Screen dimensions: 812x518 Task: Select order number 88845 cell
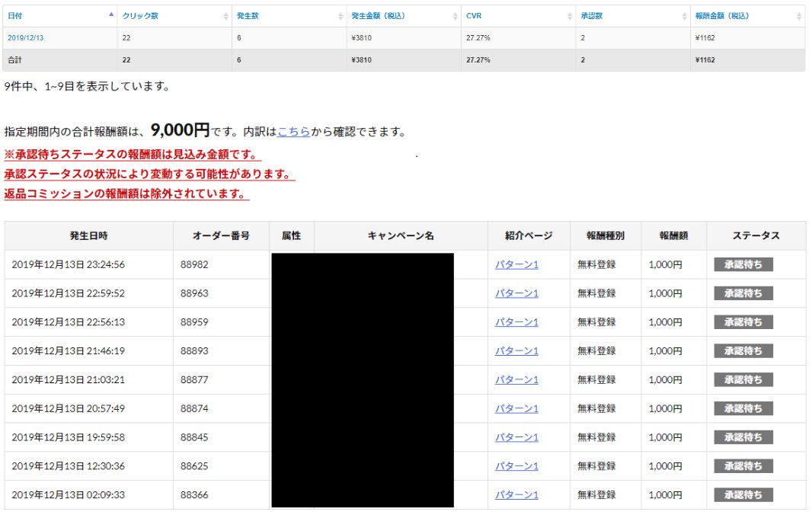point(221,437)
